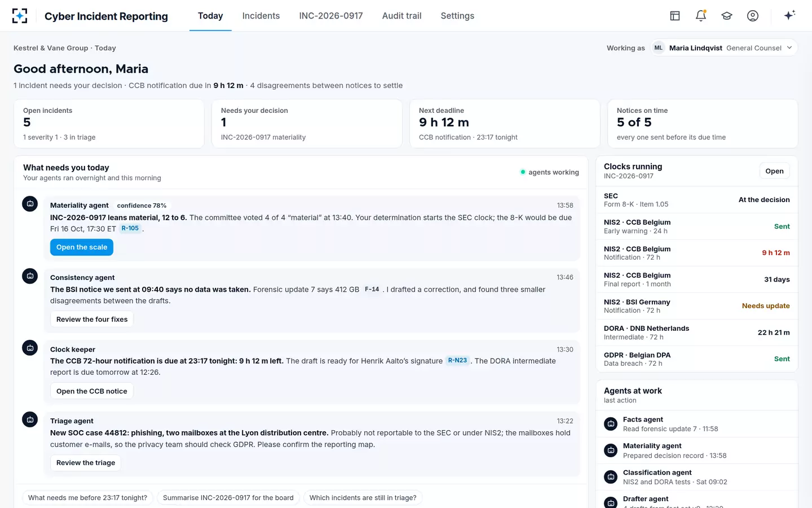Open the Next deadline card
The width and height of the screenshot is (812, 508).
(x=505, y=124)
